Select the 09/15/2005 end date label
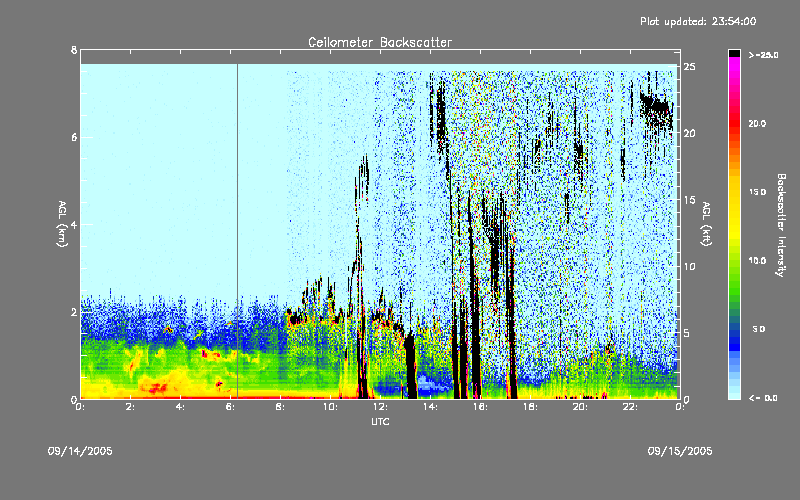 pos(680,451)
